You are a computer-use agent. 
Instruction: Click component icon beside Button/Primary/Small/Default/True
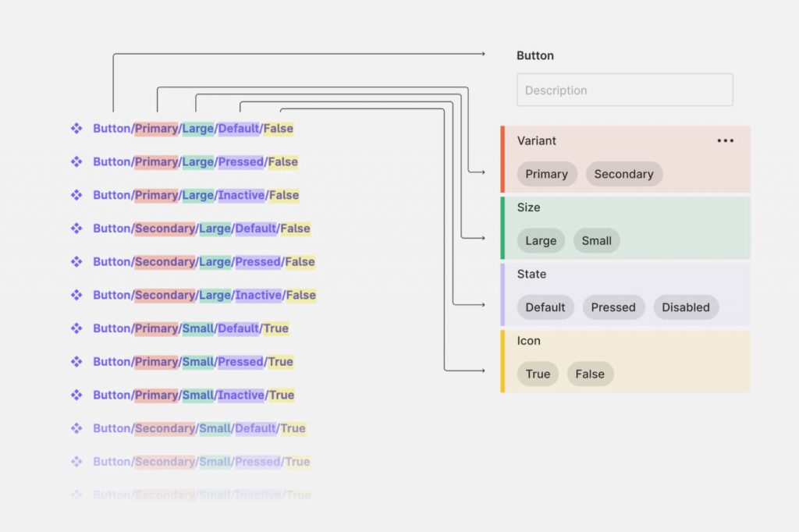[x=76, y=328]
